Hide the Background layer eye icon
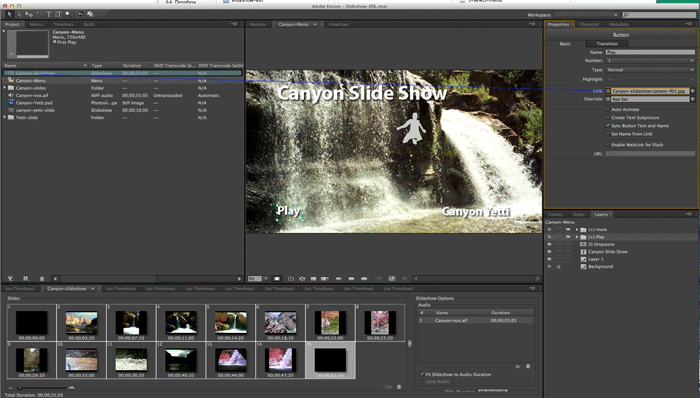The image size is (700, 398). coord(550,266)
